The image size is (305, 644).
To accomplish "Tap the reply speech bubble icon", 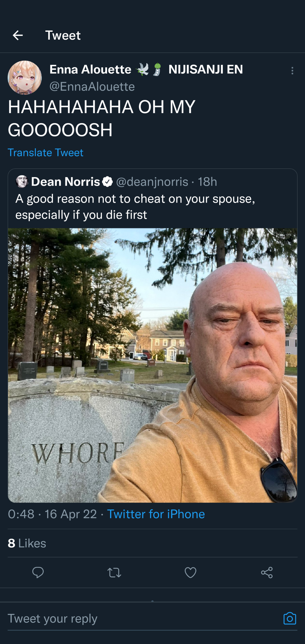I will tap(38, 573).
